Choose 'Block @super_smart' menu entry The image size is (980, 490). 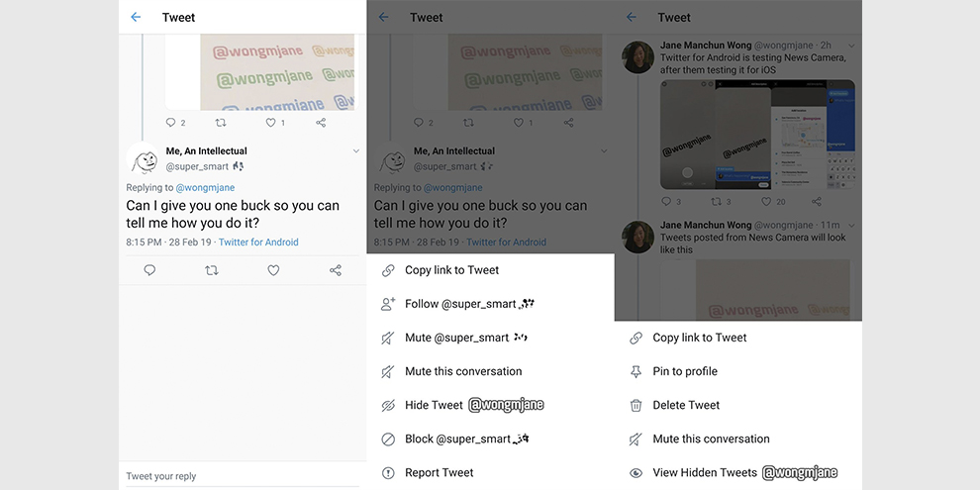pyautogui.click(x=491, y=439)
